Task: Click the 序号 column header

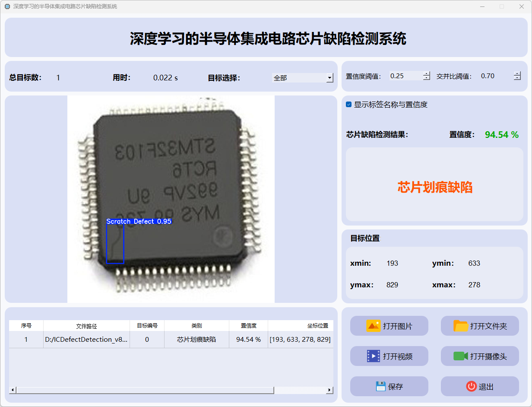Action: 26,326
